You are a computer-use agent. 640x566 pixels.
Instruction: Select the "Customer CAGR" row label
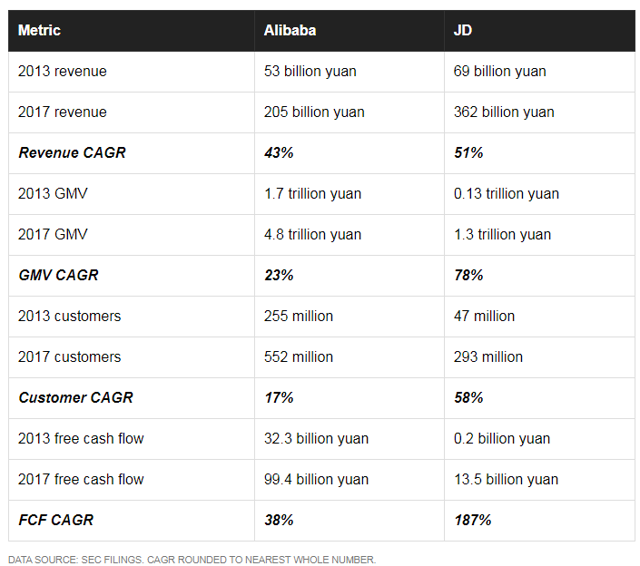(x=75, y=398)
